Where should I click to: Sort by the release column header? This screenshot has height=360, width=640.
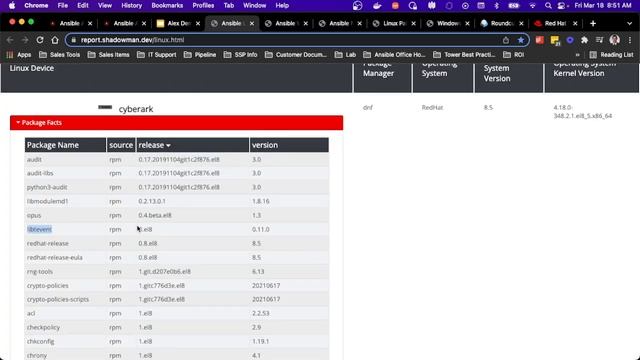point(192,145)
